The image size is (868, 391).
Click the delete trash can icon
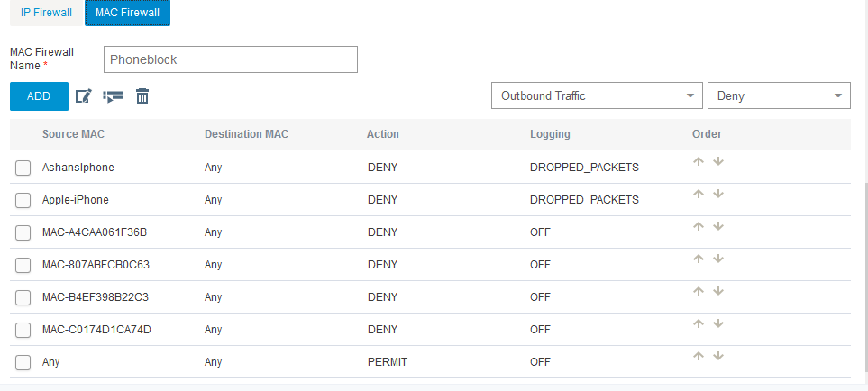[142, 96]
